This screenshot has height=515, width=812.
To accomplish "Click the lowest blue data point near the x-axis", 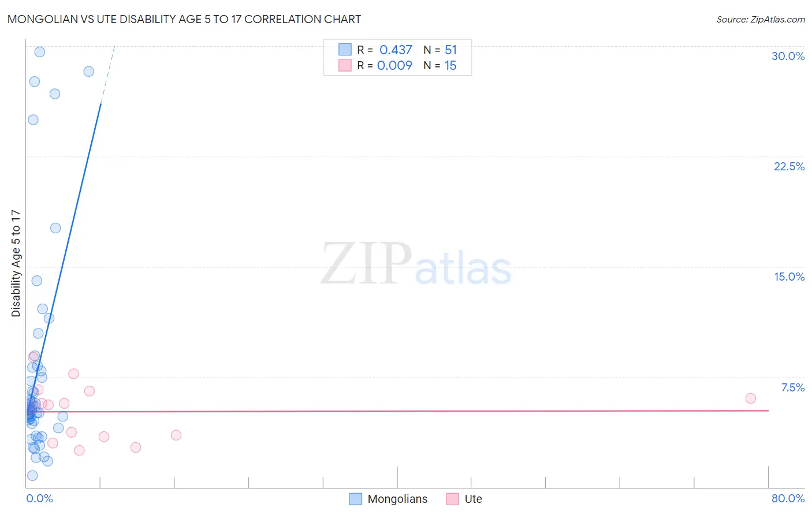I will pos(32,476).
